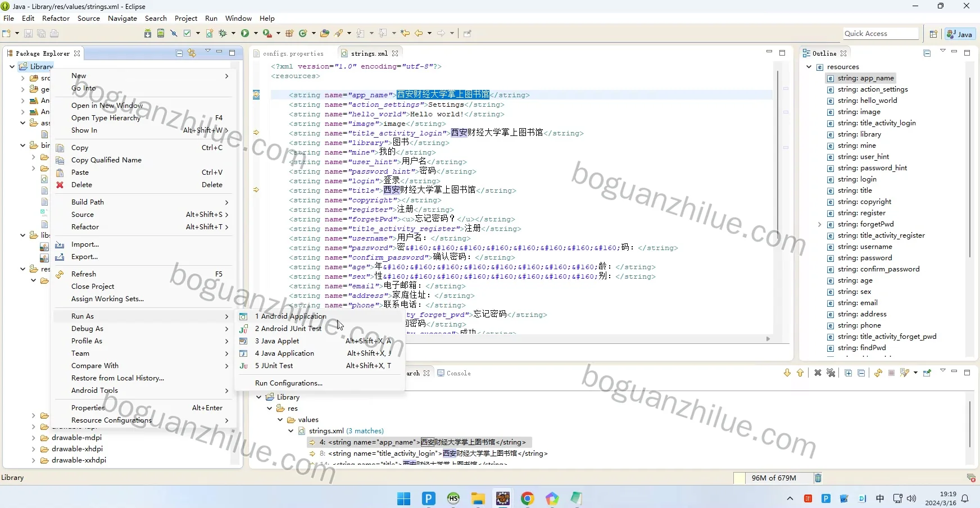Run the current search again icon
The height and width of the screenshot is (508, 980).
coord(878,373)
